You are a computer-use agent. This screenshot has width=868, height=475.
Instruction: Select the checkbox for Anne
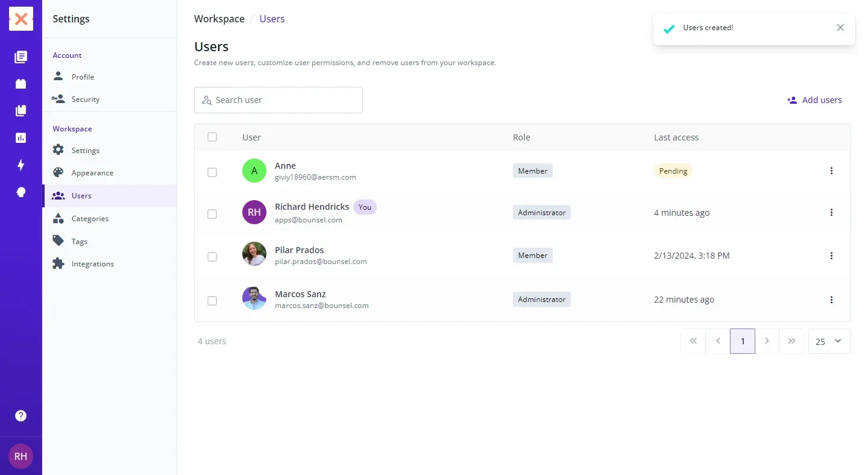212,172
